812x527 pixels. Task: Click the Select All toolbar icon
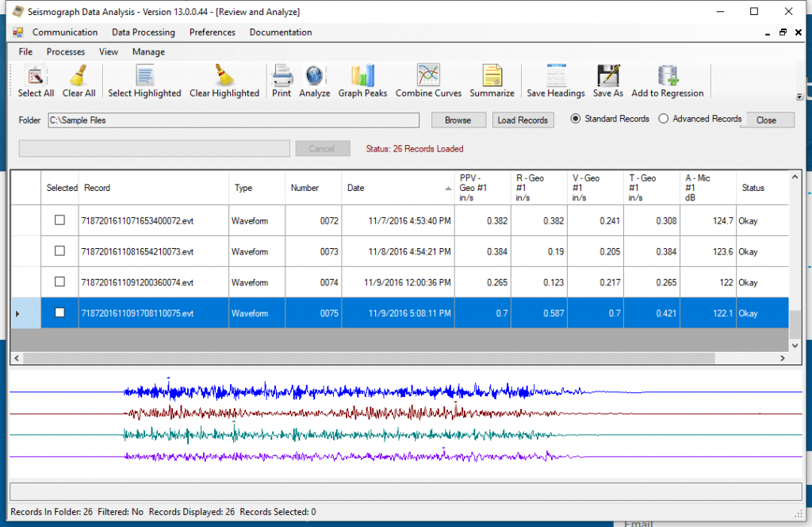(x=35, y=79)
